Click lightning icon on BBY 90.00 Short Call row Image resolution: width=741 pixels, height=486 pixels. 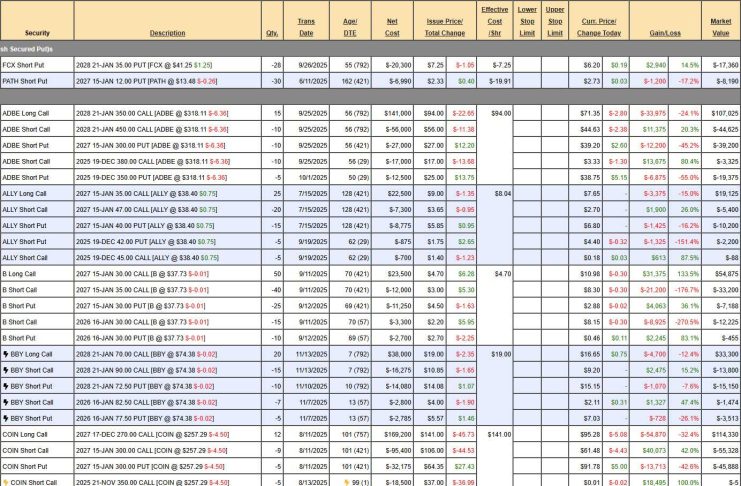5,368
